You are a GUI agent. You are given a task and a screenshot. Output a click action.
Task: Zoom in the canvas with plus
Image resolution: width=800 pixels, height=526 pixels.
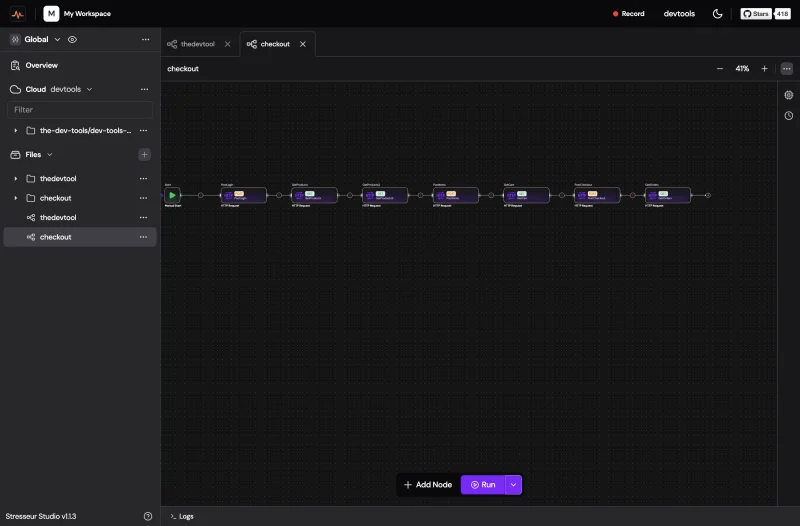click(x=764, y=68)
